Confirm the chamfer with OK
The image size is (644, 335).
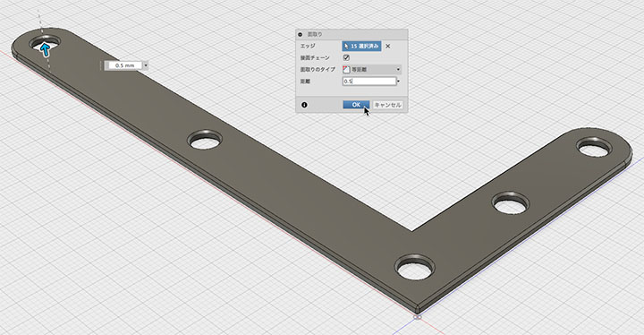[x=356, y=105]
